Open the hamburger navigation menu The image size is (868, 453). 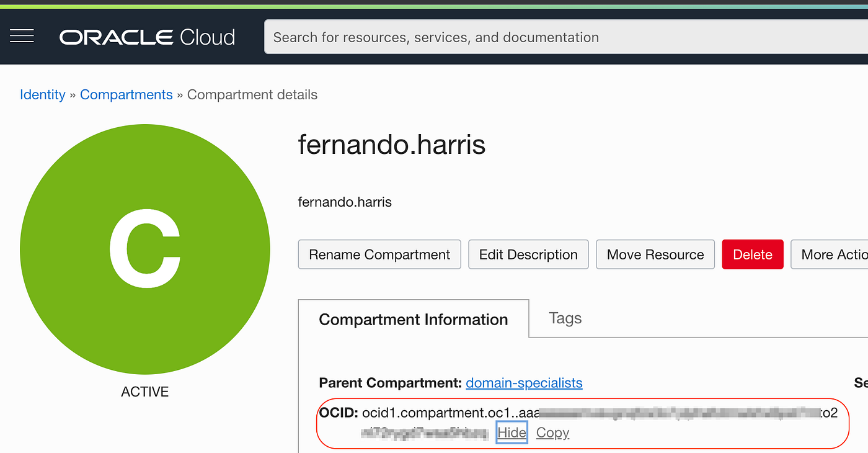click(22, 37)
